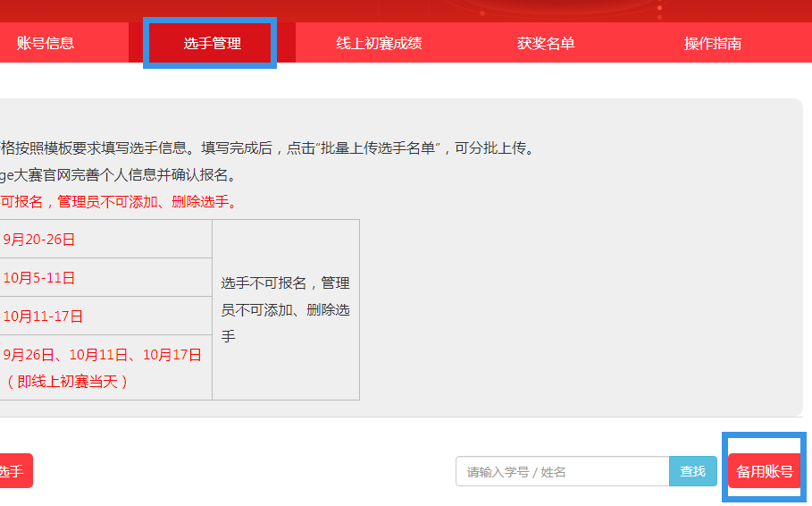Select the 选手管理 tab
Viewport: 812px width, 506px height.
tap(212, 43)
